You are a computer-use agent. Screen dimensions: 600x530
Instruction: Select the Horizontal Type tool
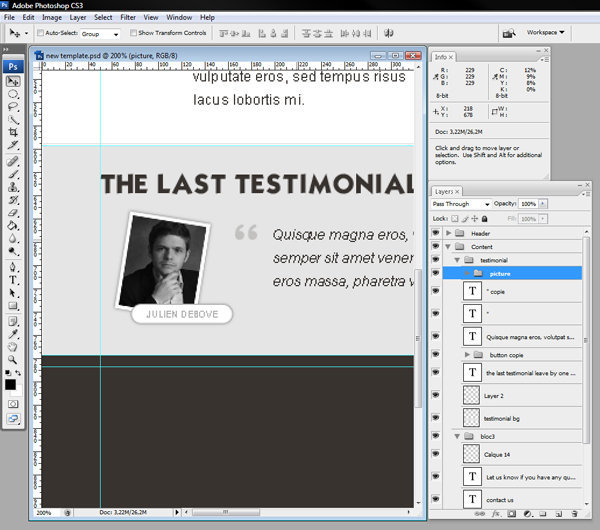(x=13, y=280)
